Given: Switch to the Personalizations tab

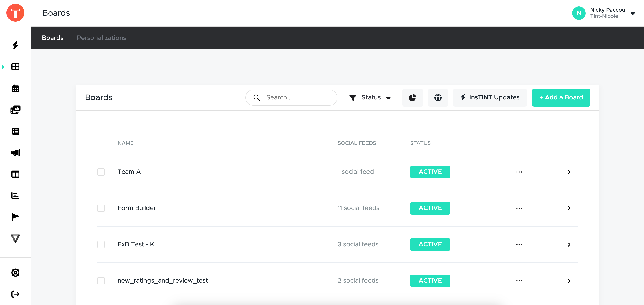Looking at the screenshot, I should click(x=101, y=38).
